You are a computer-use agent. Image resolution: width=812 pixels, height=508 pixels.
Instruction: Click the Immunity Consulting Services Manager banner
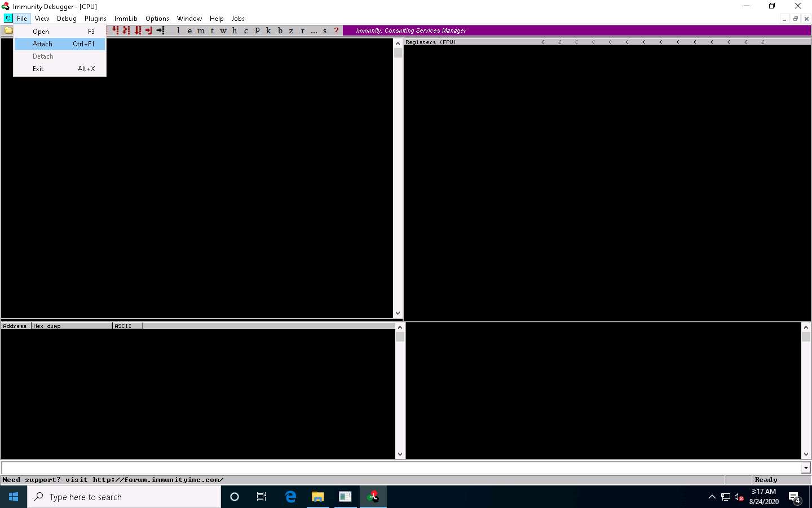click(x=576, y=30)
